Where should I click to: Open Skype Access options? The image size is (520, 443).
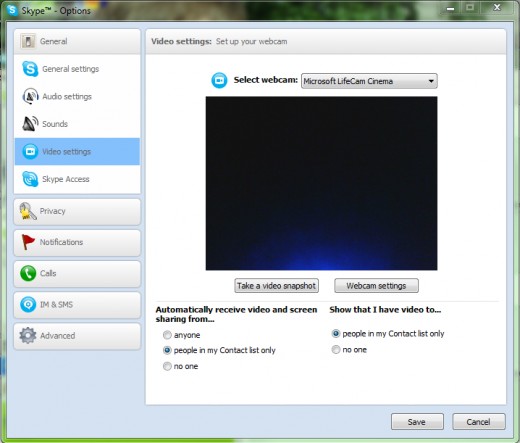click(x=77, y=179)
